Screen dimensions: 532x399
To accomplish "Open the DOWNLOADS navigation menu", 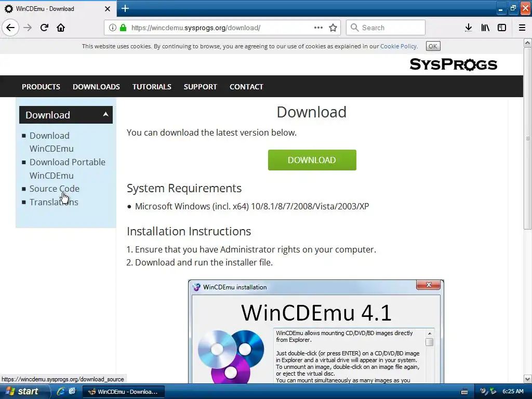I will 96,87.
